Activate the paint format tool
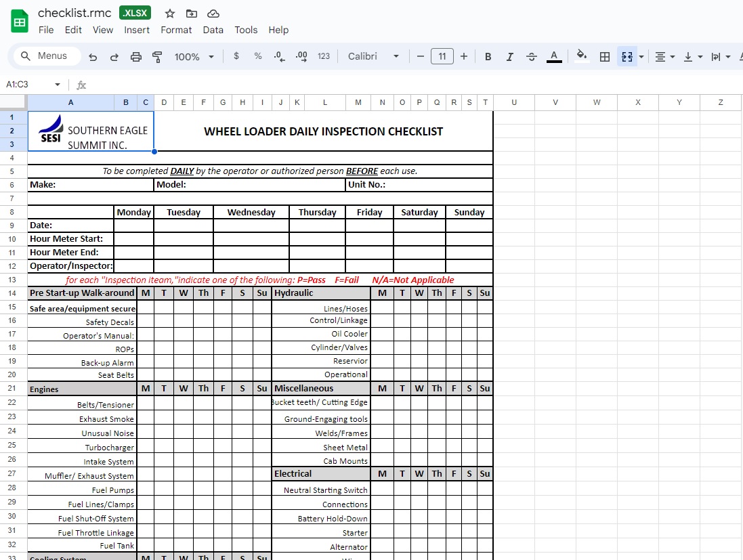This screenshot has width=743, height=560. coord(157,57)
